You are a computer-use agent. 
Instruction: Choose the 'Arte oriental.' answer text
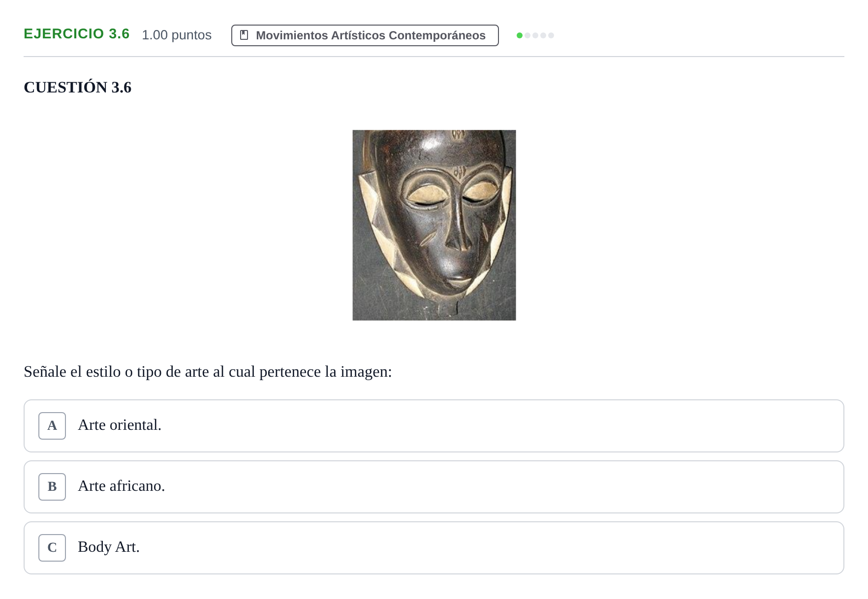pos(120,425)
